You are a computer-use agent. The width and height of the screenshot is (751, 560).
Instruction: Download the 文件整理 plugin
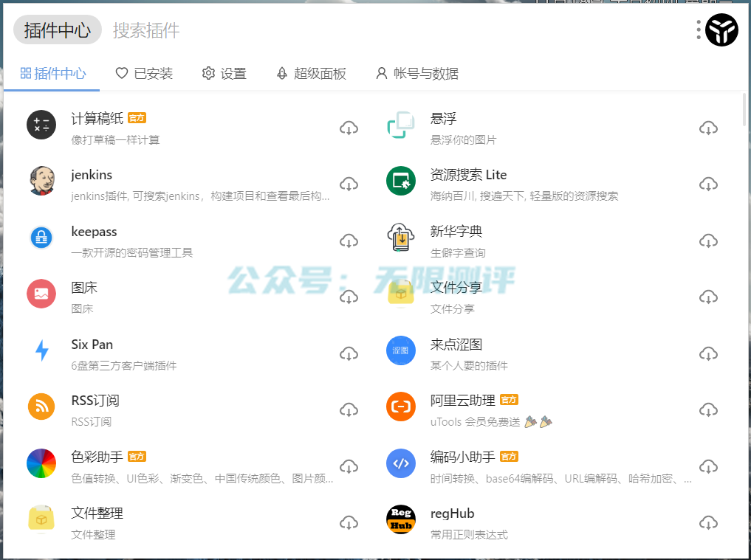[x=349, y=522]
